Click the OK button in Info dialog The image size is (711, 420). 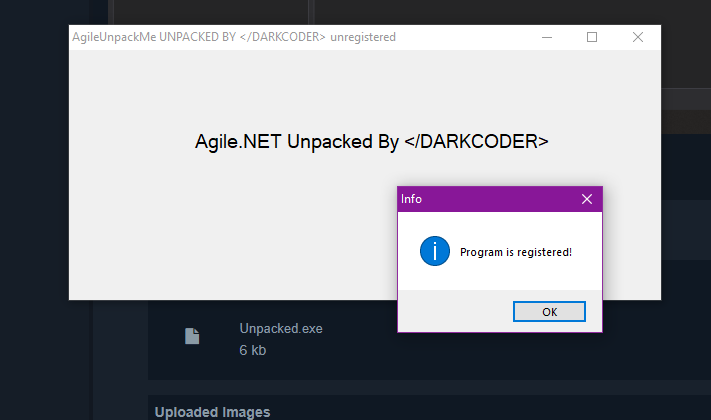tap(549, 312)
